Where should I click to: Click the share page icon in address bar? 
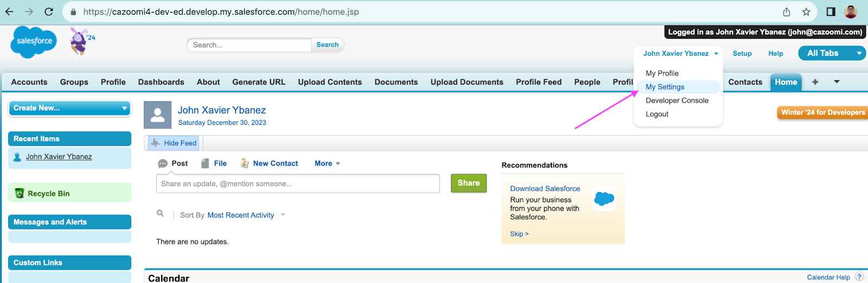[x=787, y=11]
